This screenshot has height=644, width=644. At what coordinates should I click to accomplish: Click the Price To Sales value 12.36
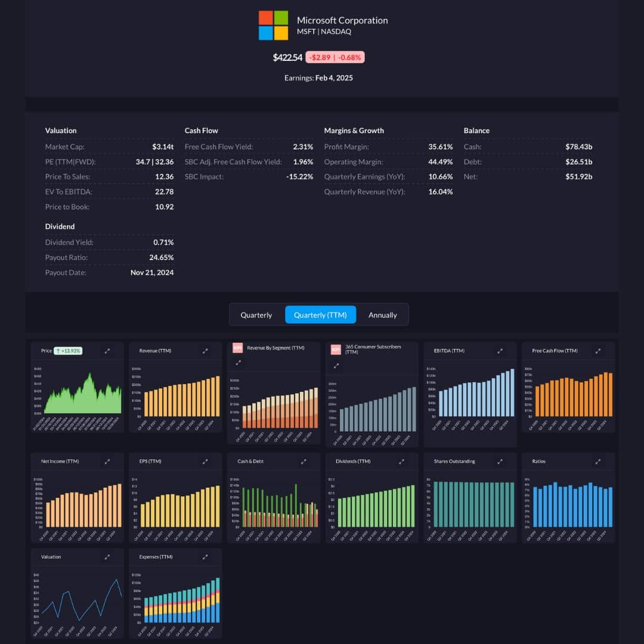click(x=165, y=177)
